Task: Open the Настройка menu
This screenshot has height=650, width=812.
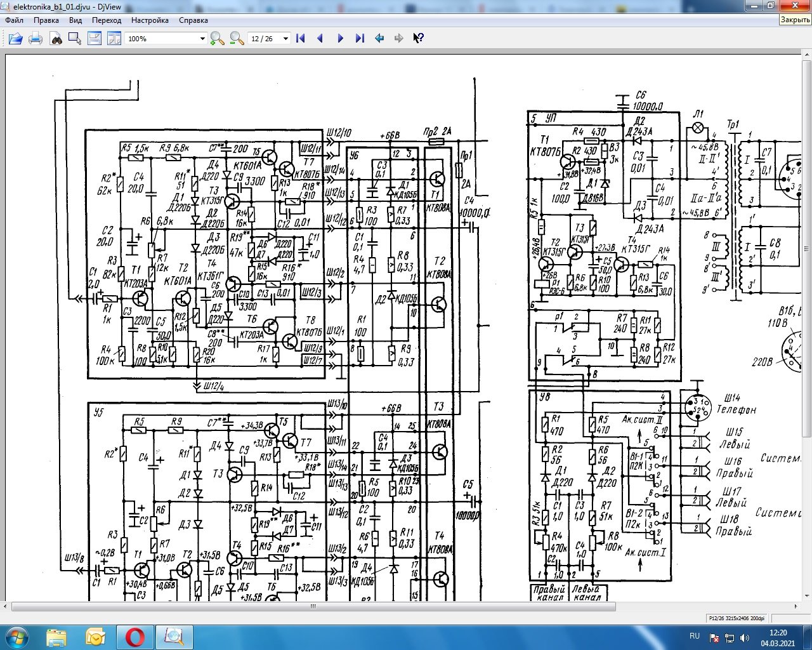Action: click(x=150, y=20)
